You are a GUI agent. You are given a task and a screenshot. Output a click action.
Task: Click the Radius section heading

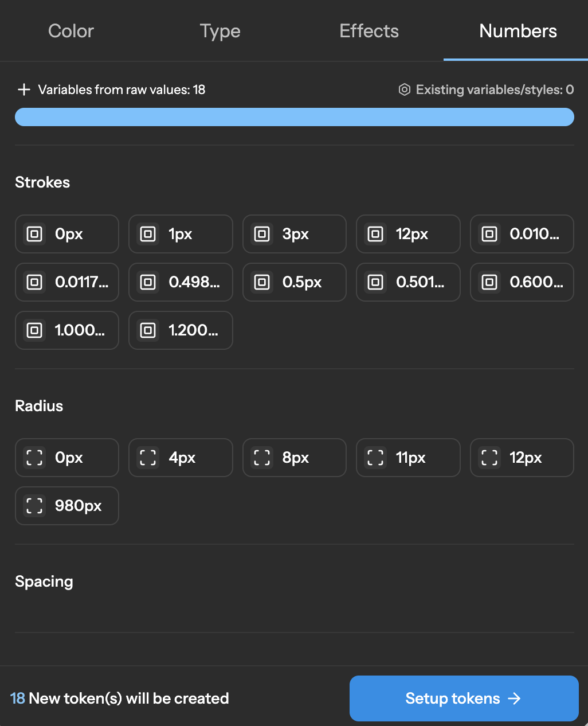click(x=39, y=406)
